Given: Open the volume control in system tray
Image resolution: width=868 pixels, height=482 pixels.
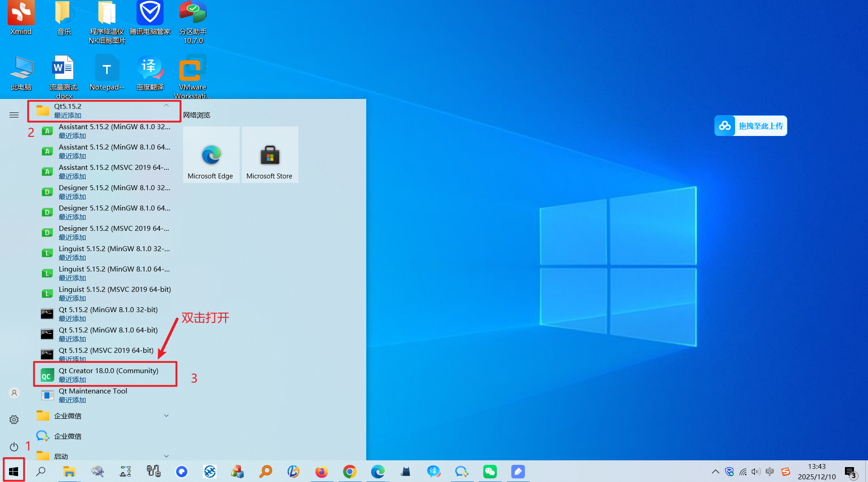Looking at the screenshot, I should click(x=756, y=472).
